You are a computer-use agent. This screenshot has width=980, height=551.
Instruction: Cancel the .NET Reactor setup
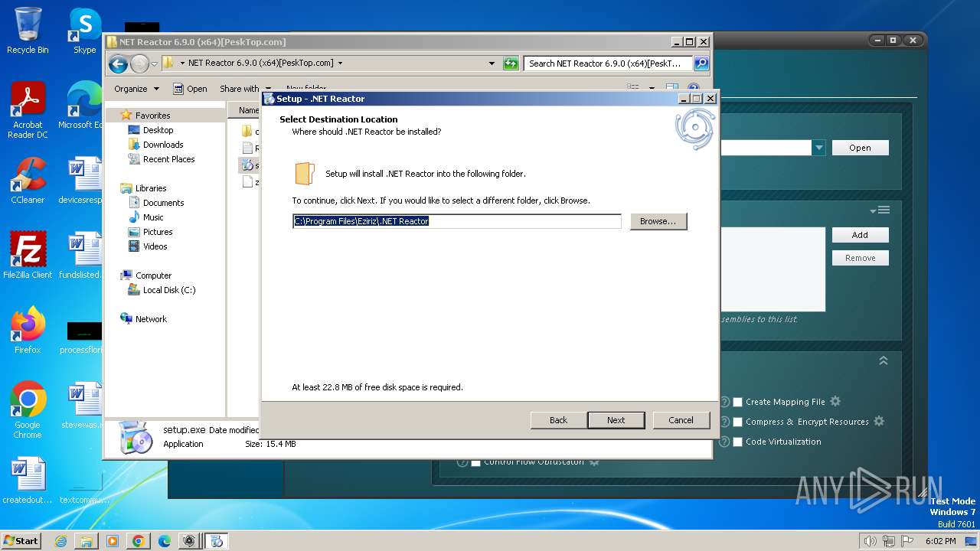(x=681, y=420)
